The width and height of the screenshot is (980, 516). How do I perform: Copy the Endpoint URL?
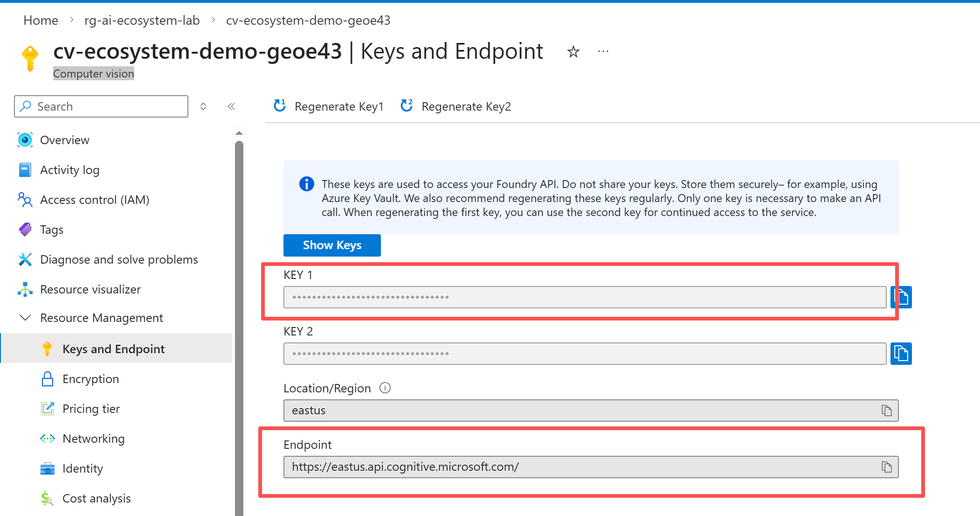coord(886,467)
